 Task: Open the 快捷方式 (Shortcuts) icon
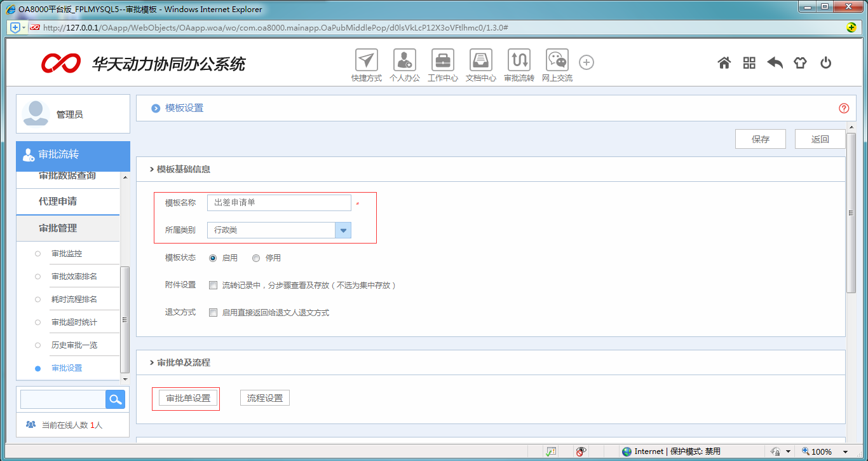tap(366, 62)
